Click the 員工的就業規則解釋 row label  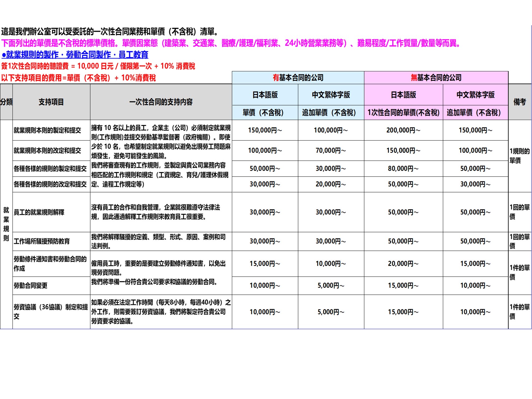pyautogui.click(x=39, y=212)
